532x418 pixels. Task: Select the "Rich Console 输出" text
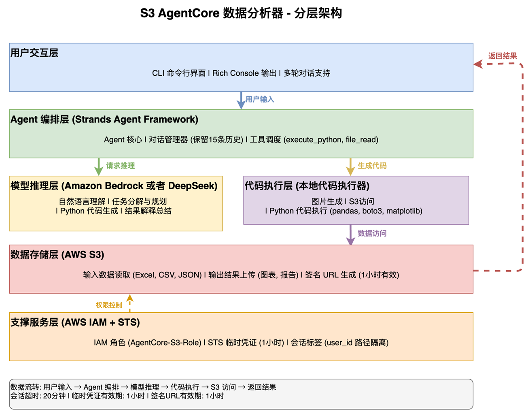point(244,73)
